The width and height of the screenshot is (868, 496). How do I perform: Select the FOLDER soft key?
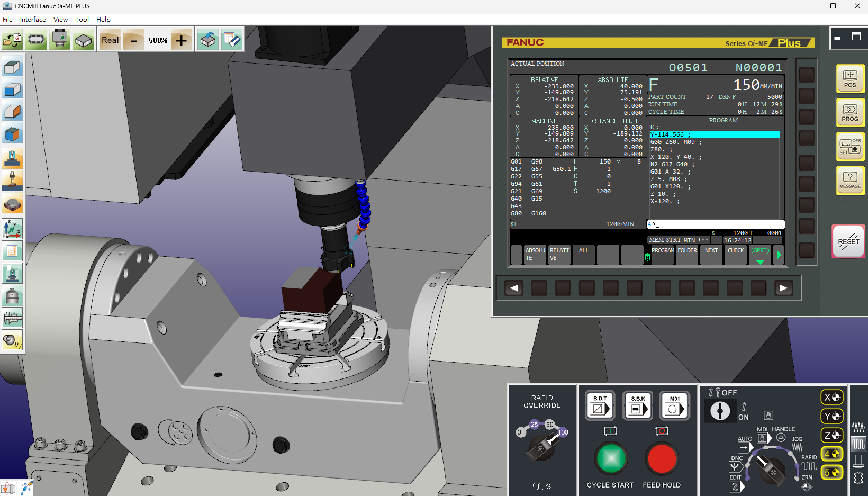pos(687,255)
